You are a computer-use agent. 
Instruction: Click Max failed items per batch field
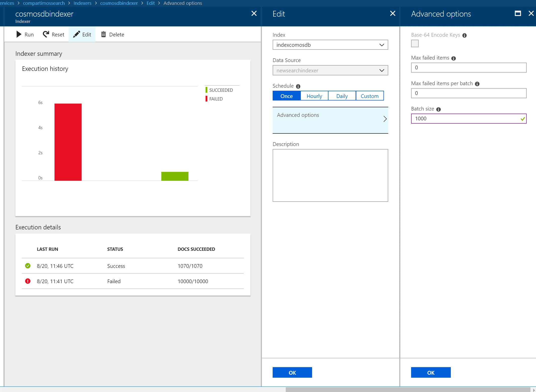click(469, 93)
